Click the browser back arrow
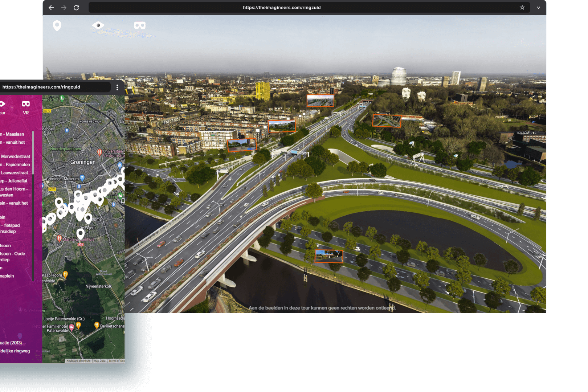The height and width of the screenshot is (392, 588). [x=51, y=8]
